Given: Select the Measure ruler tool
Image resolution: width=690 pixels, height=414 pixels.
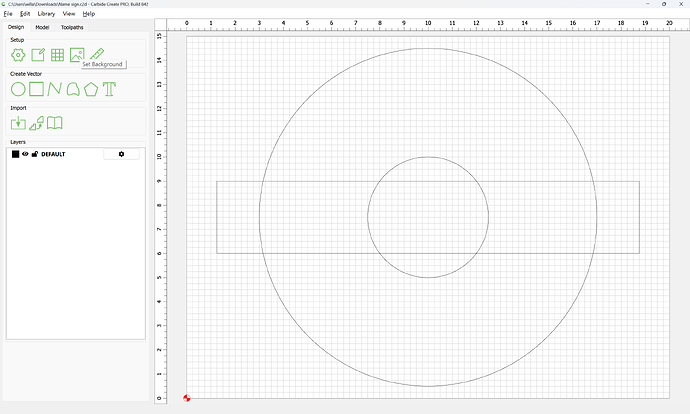Looking at the screenshot, I should coord(96,54).
